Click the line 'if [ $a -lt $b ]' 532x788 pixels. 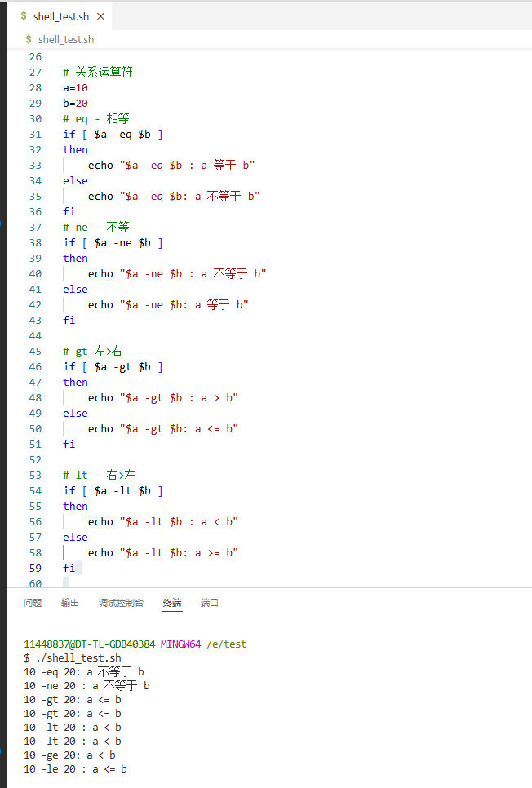113,491
